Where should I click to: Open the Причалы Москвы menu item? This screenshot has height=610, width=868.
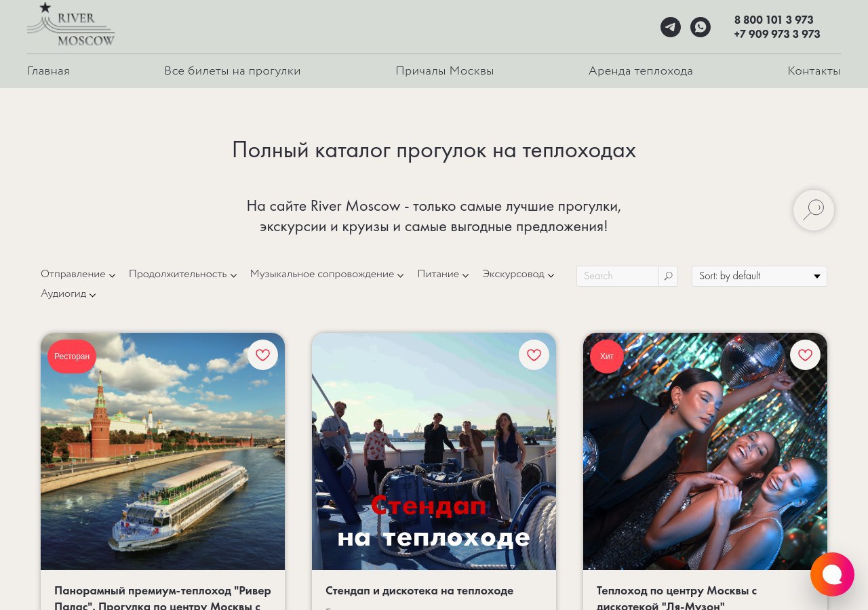(x=445, y=71)
